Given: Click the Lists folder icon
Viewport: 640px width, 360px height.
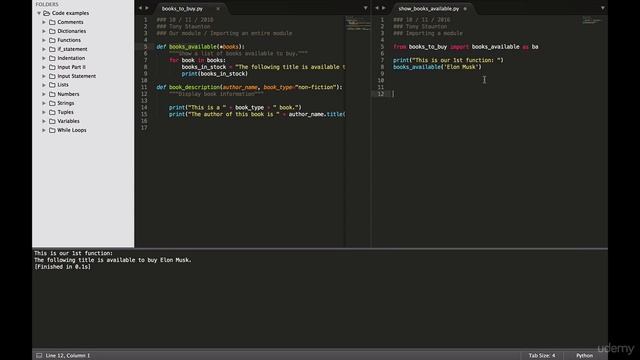Looking at the screenshot, I should tap(52, 85).
